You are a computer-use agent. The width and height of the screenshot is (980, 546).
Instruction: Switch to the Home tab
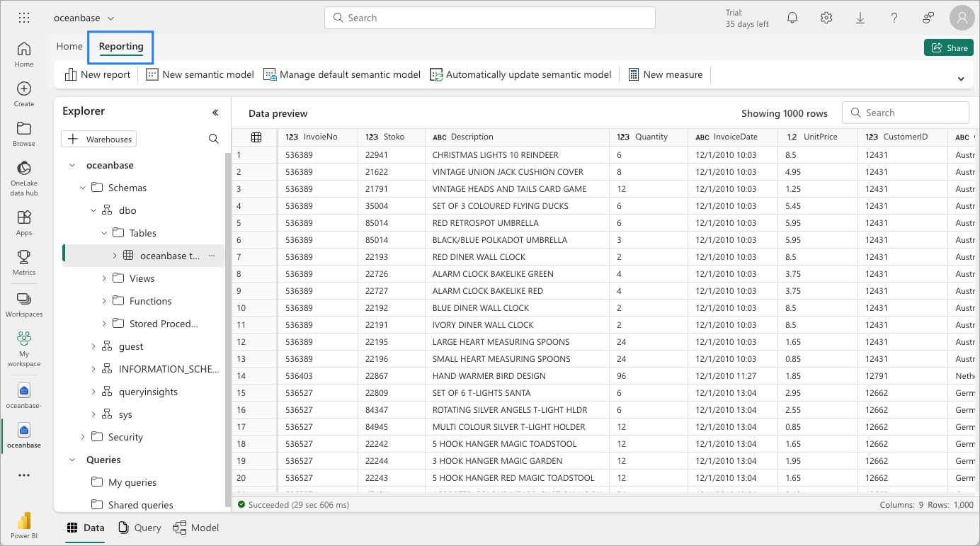(x=69, y=46)
